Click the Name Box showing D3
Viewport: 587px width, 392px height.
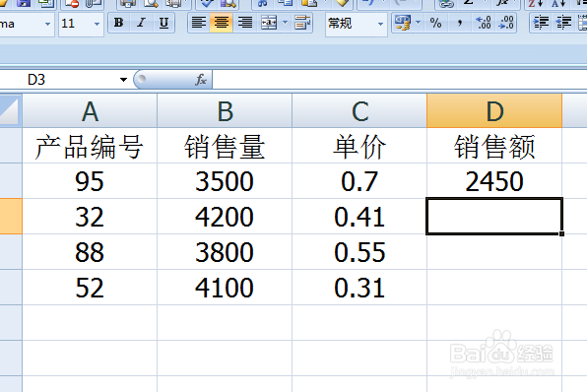point(58,80)
